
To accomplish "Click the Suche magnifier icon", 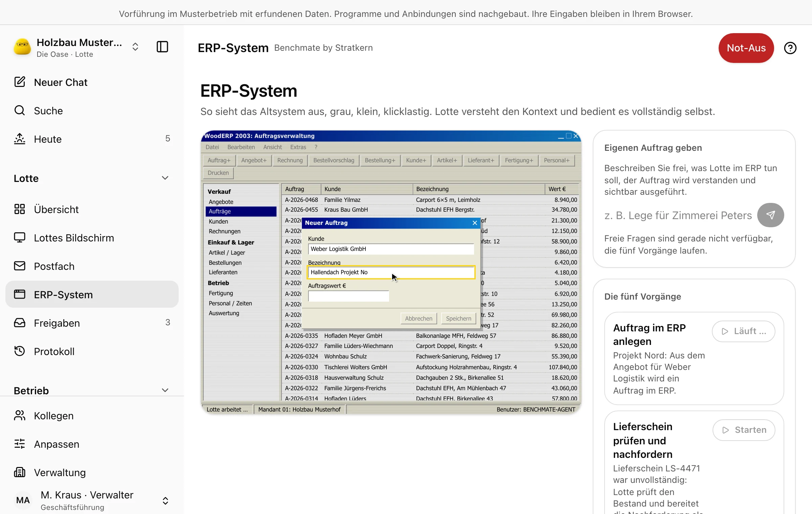I will click(20, 111).
